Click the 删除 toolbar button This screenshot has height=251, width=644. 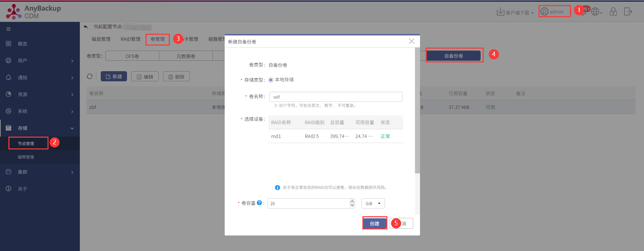pos(176,77)
